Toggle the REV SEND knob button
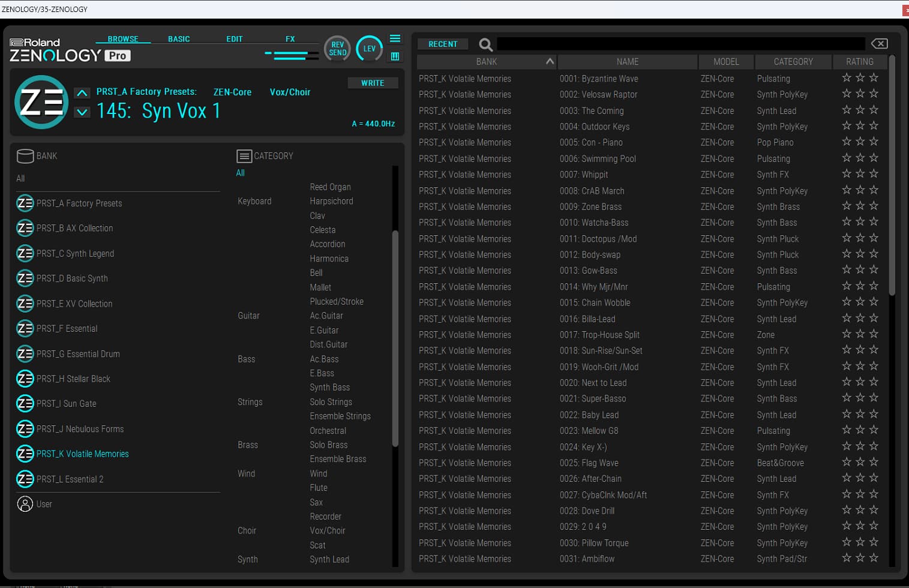This screenshot has width=909, height=588. pos(337,49)
